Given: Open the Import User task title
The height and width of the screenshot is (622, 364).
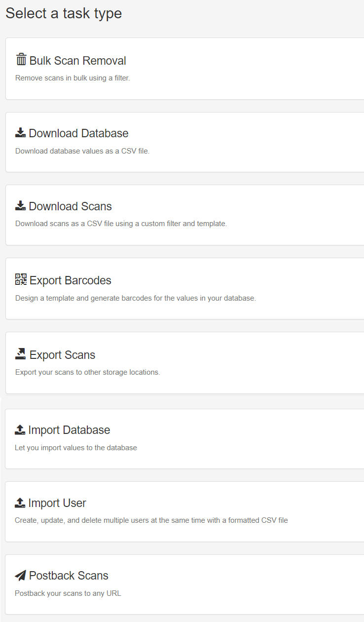Looking at the screenshot, I should point(57,503).
